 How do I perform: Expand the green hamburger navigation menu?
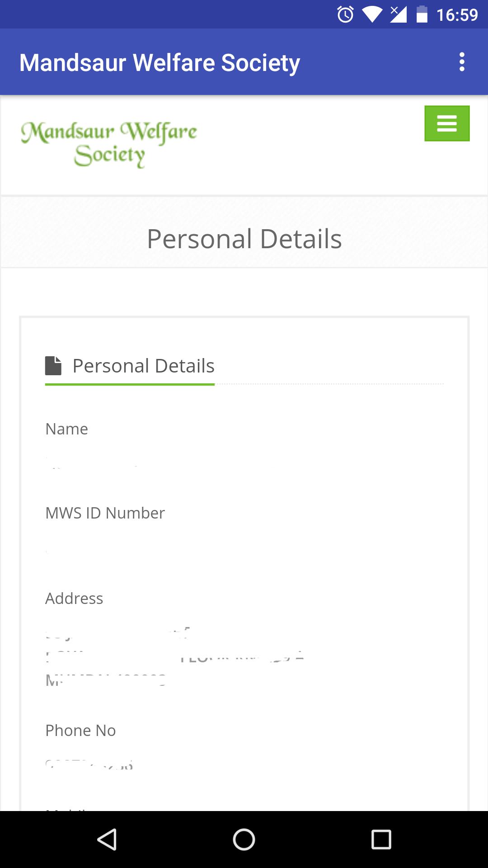tap(447, 123)
